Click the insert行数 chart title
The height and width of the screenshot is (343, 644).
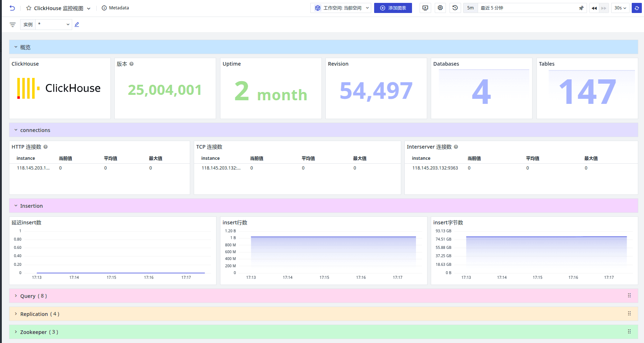[x=235, y=223]
